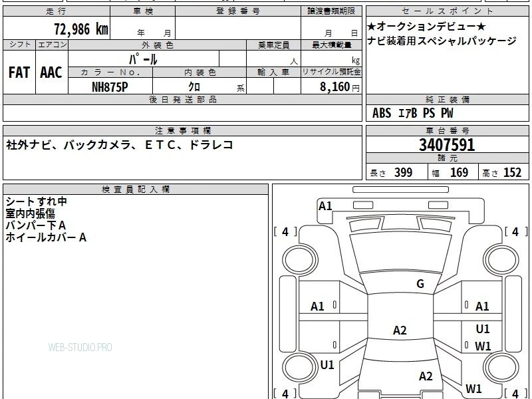Click the length value 399
The width and height of the screenshot is (532, 399).
[404, 172]
